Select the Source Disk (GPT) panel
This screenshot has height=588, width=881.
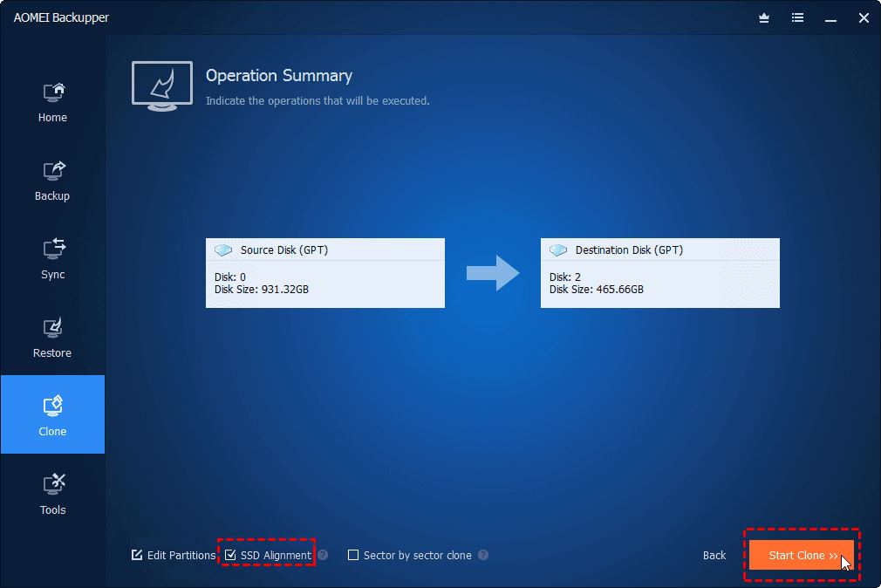324,273
